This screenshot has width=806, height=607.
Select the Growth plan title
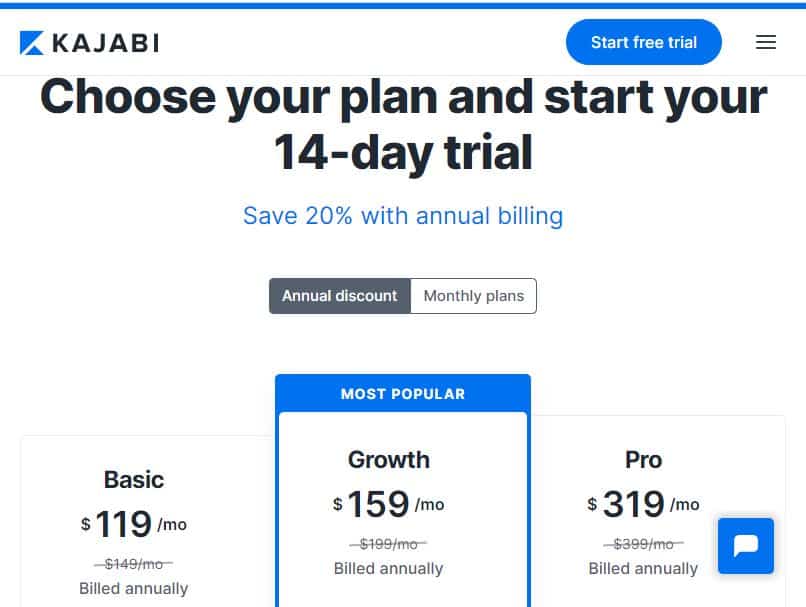389,460
